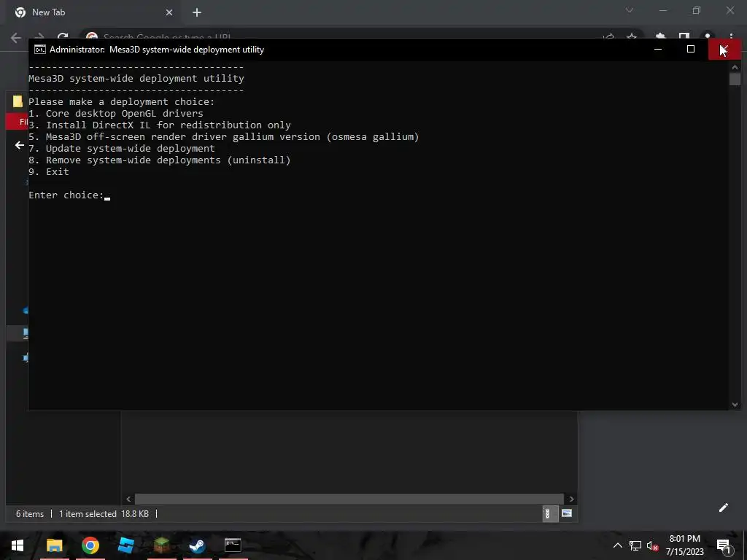
Task: Switch to details view in Explorer
Action: point(550,513)
